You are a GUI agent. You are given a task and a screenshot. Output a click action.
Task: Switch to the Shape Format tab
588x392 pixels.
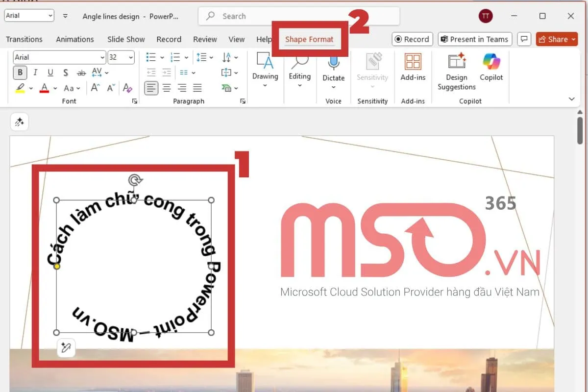[309, 39]
